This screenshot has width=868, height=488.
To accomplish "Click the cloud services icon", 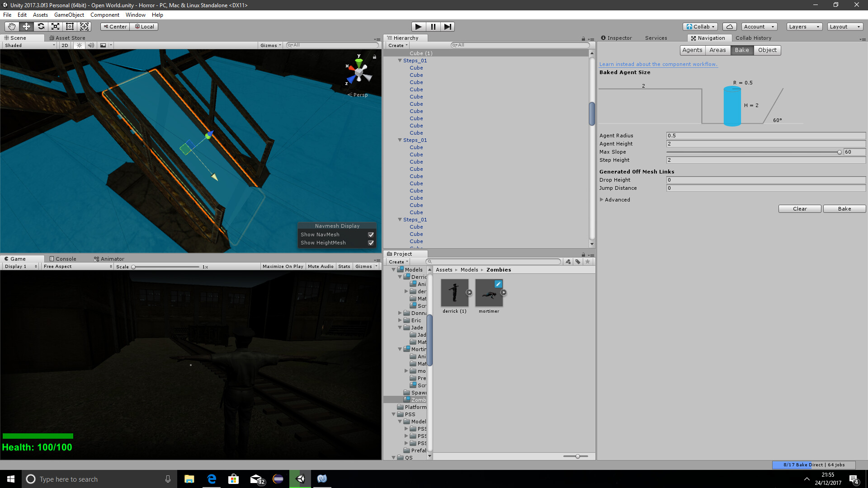I will pyautogui.click(x=729, y=26).
